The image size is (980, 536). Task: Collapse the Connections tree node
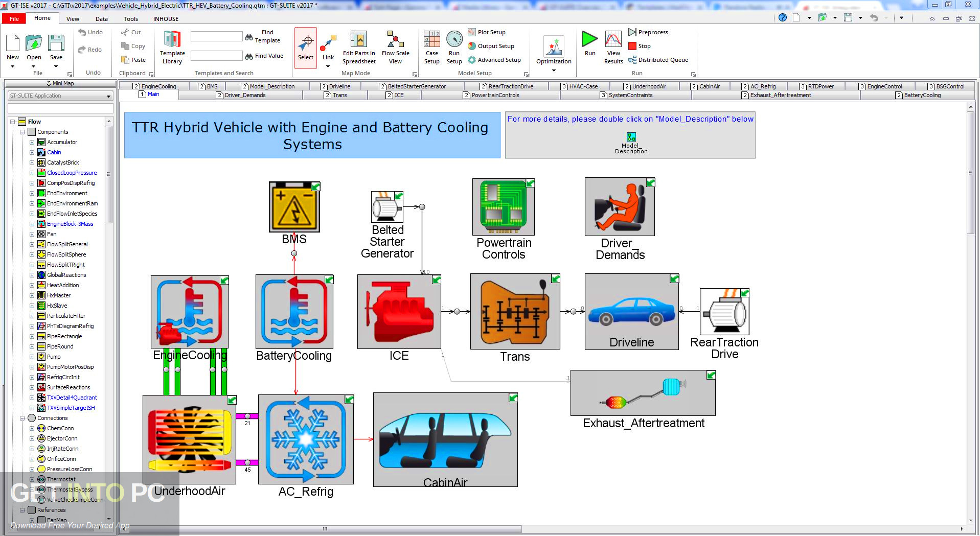(22, 418)
